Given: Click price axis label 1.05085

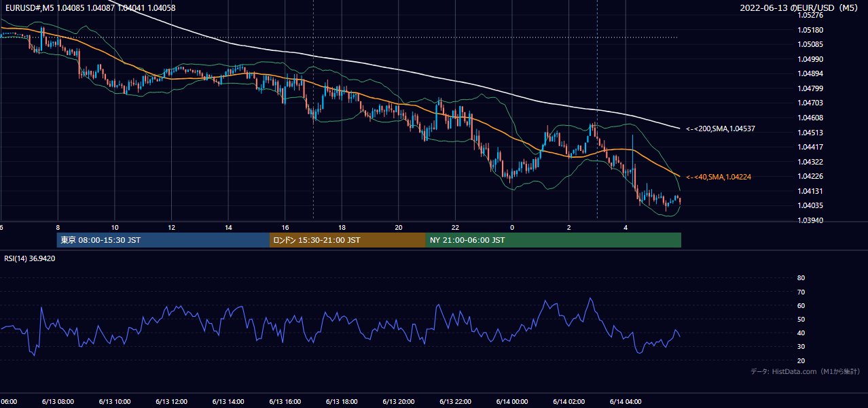Looking at the screenshot, I should click(x=811, y=45).
